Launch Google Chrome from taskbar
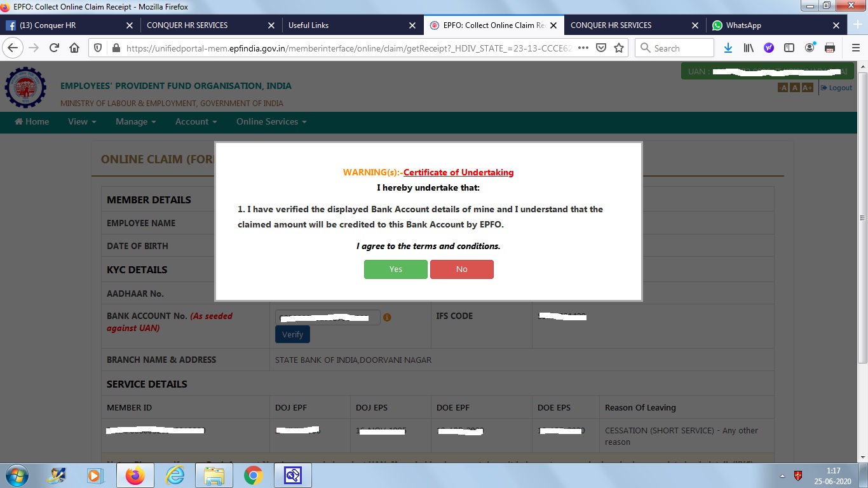Viewport: 868px width, 488px height. point(253,475)
